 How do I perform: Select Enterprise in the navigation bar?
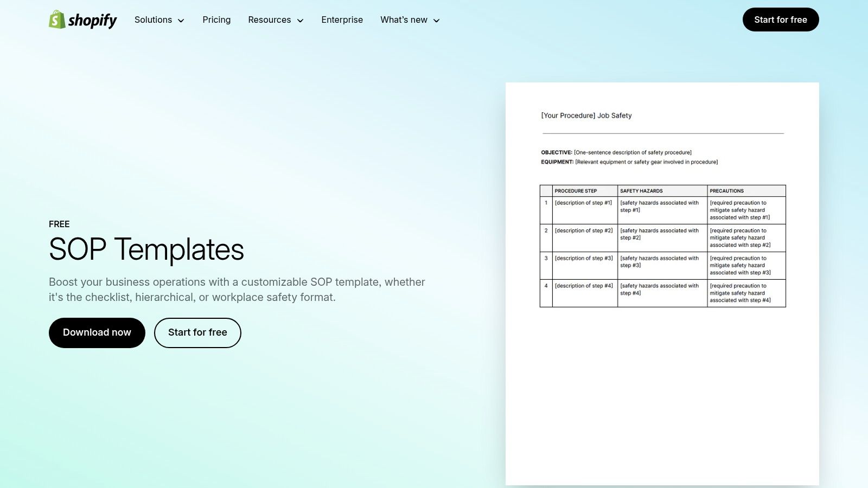[342, 20]
